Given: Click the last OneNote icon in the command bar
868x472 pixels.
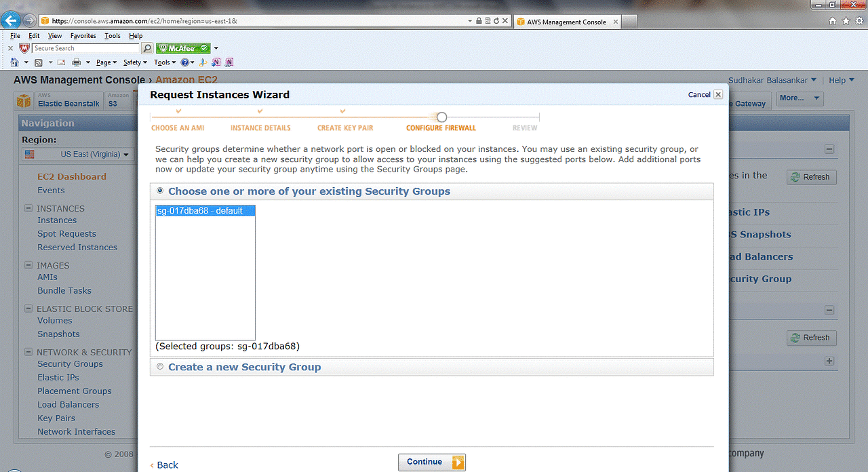Looking at the screenshot, I should (x=229, y=62).
